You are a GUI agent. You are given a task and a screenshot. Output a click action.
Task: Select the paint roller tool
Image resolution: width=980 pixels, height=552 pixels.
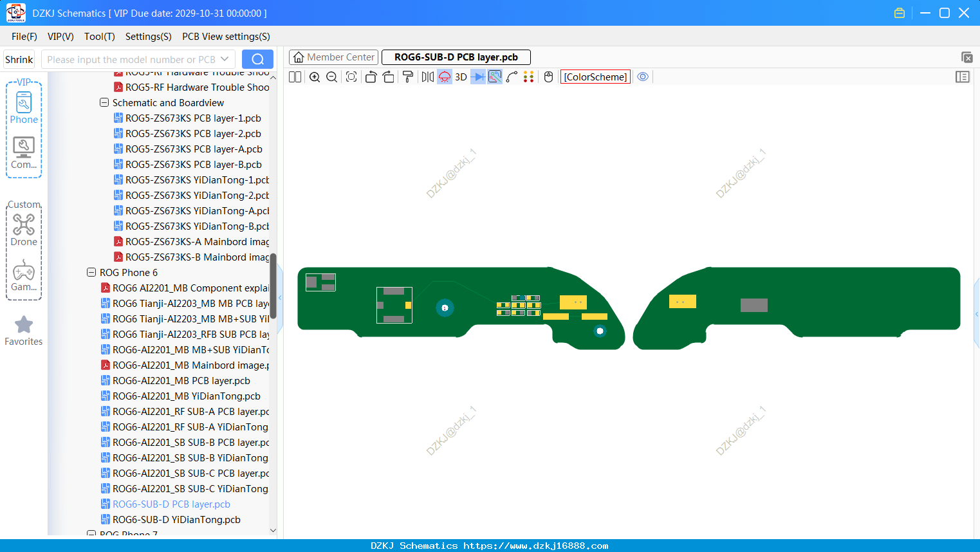[408, 77]
